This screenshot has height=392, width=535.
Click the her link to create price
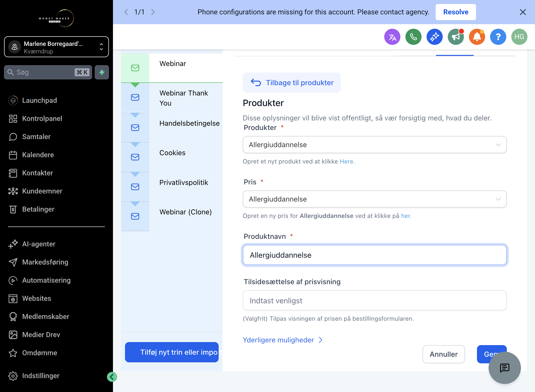406,216
